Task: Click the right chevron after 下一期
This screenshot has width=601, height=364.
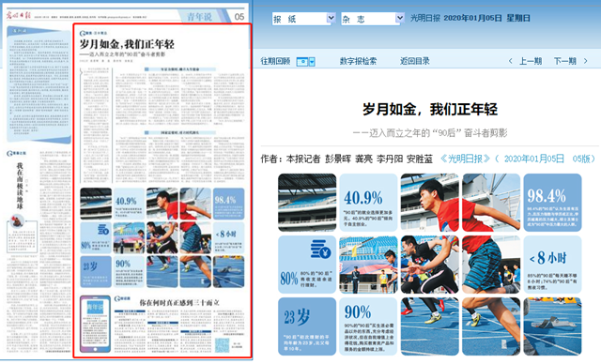Action: coord(585,61)
